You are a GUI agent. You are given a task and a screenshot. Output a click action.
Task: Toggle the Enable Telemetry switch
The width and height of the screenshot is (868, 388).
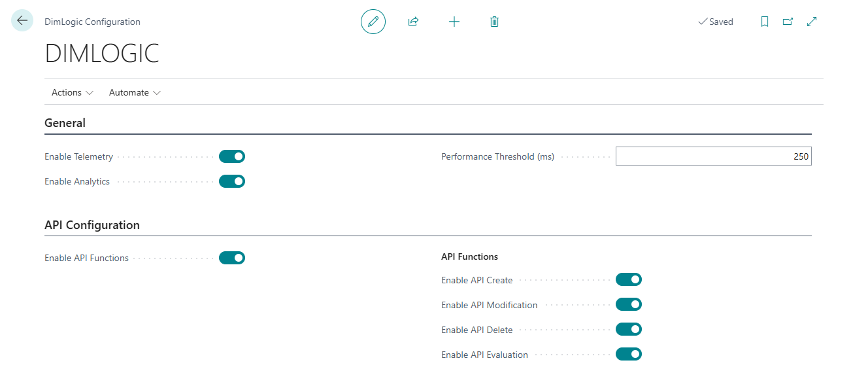pos(232,156)
